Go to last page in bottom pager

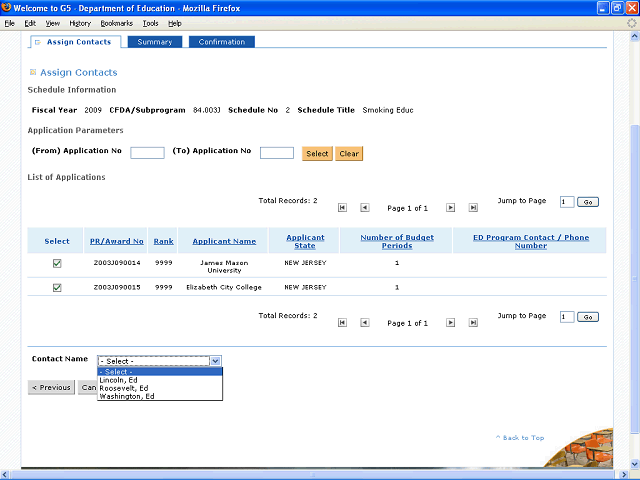[473, 323]
